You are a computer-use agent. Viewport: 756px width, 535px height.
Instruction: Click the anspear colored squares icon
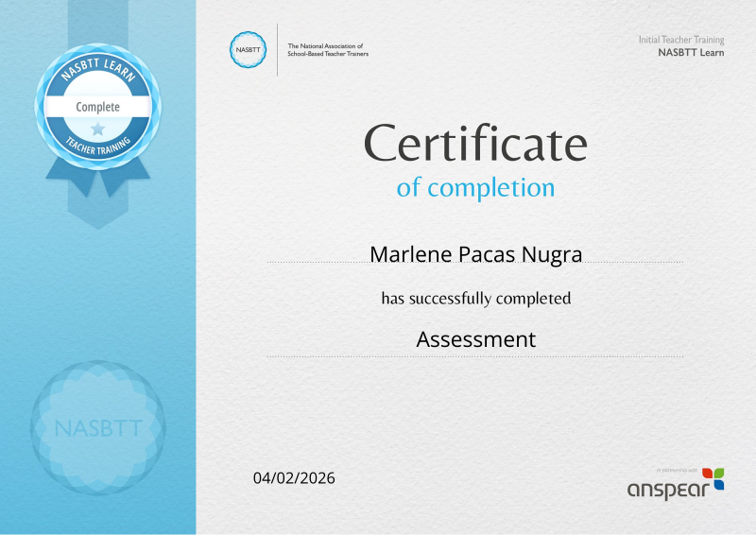click(x=713, y=479)
